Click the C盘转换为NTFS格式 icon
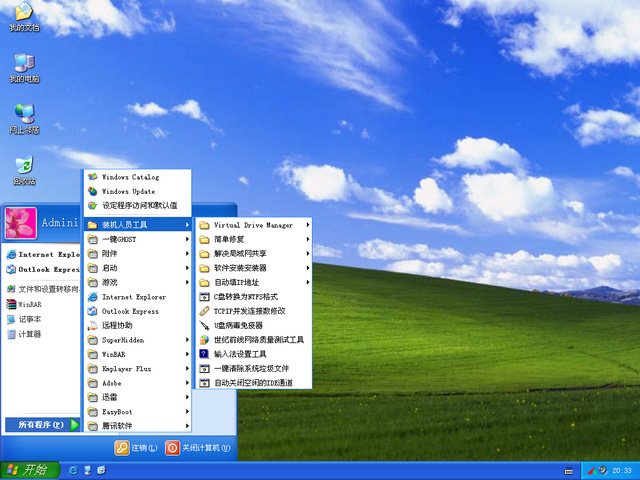 tap(204, 297)
